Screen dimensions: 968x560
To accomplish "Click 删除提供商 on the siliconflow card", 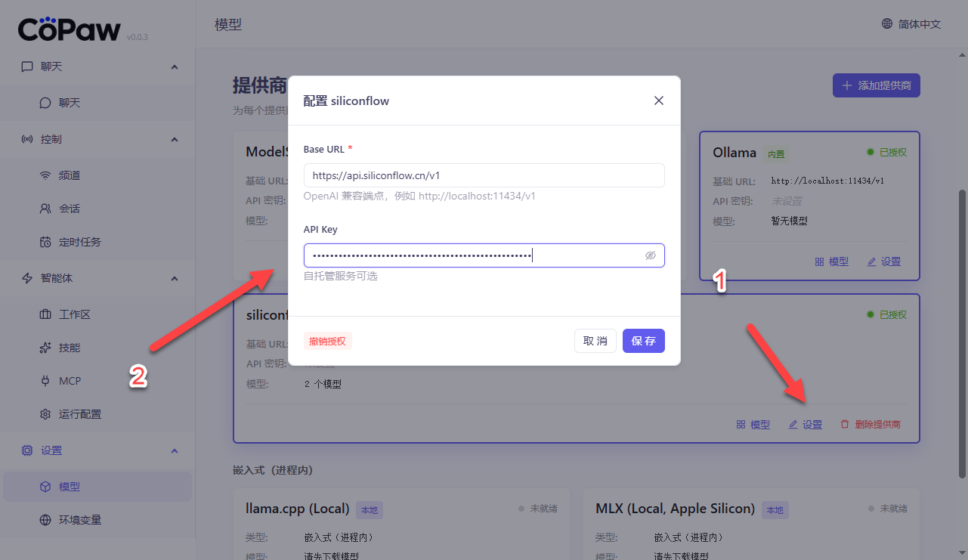I will pos(871,425).
